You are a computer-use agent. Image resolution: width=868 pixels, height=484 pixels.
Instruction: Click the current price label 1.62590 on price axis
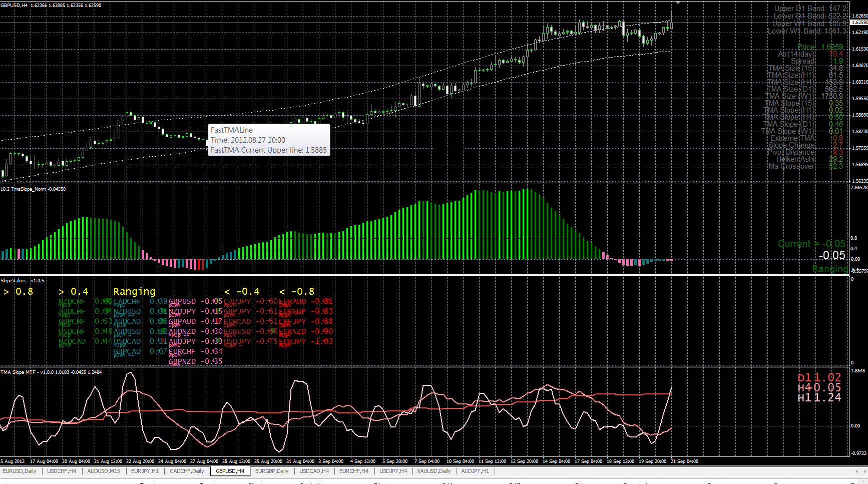[859, 23]
